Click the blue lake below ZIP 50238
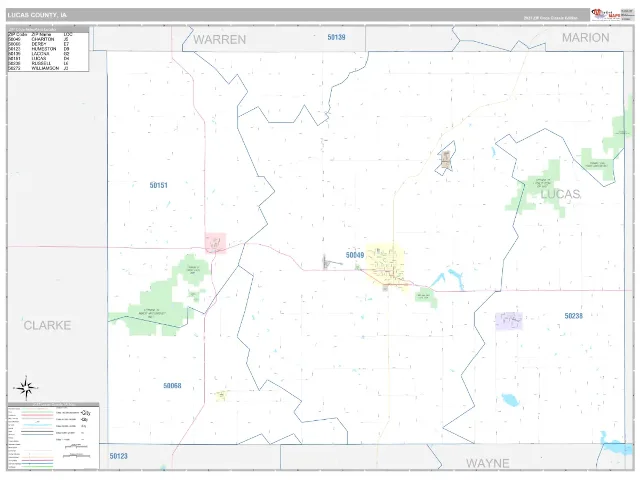640x480 pixels. tap(510, 400)
